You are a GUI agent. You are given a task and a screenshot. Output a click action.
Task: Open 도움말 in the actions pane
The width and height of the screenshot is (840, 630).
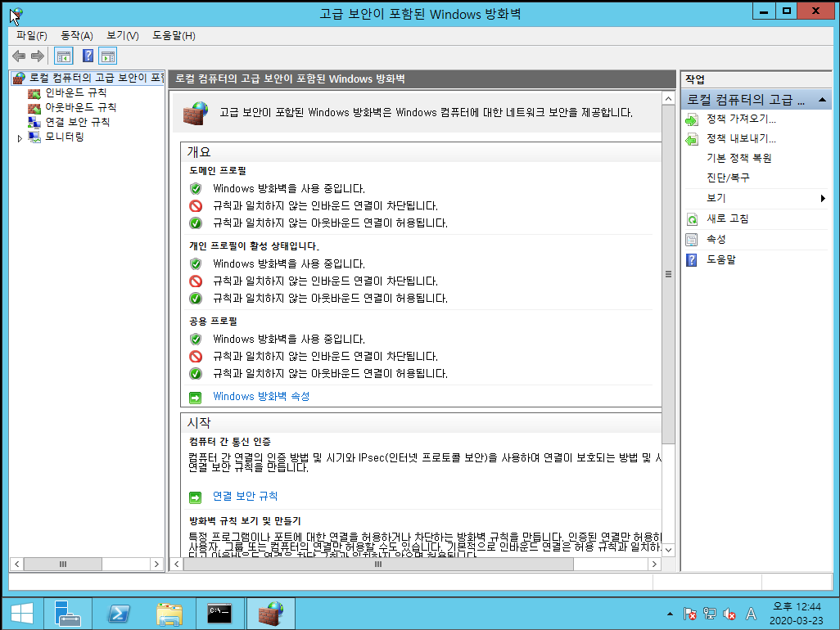[x=721, y=259]
